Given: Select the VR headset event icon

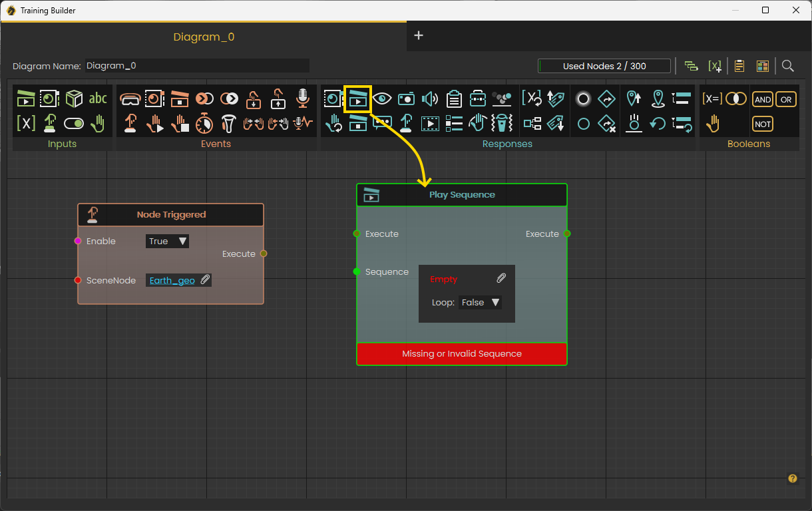Looking at the screenshot, I should 130,99.
